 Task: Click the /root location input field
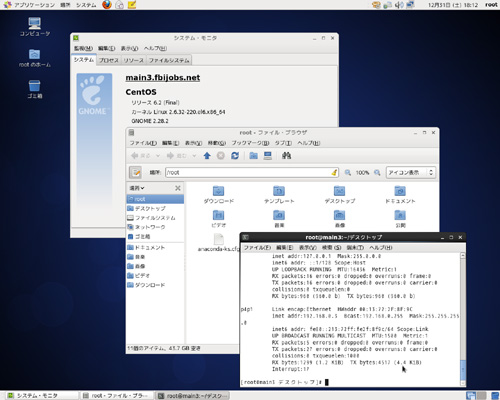[x=252, y=172]
